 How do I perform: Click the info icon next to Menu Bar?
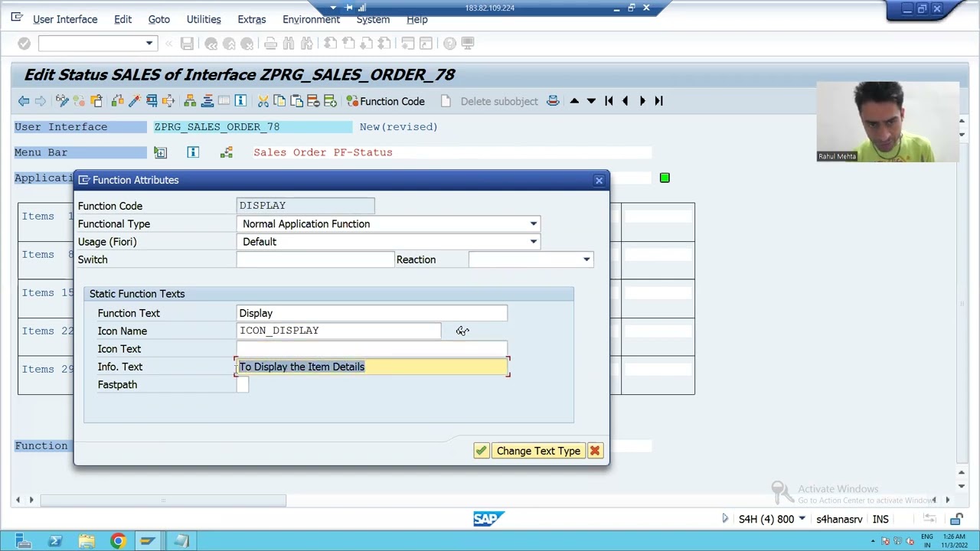[x=193, y=152]
